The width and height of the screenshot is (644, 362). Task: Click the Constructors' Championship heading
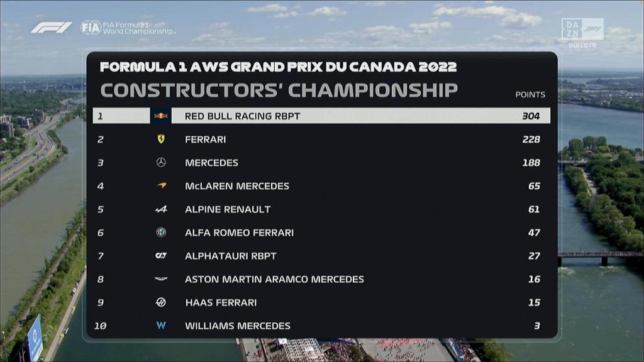pyautogui.click(x=279, y=90)
